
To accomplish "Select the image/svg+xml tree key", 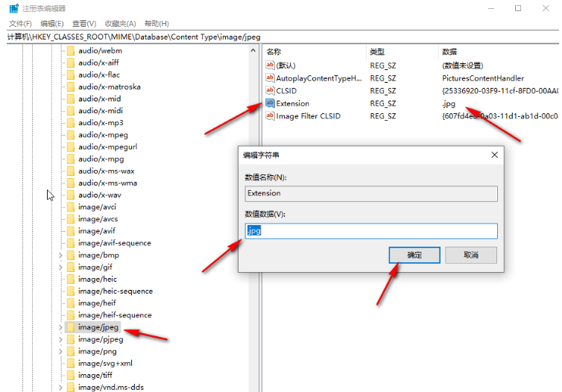I will 105,364.
